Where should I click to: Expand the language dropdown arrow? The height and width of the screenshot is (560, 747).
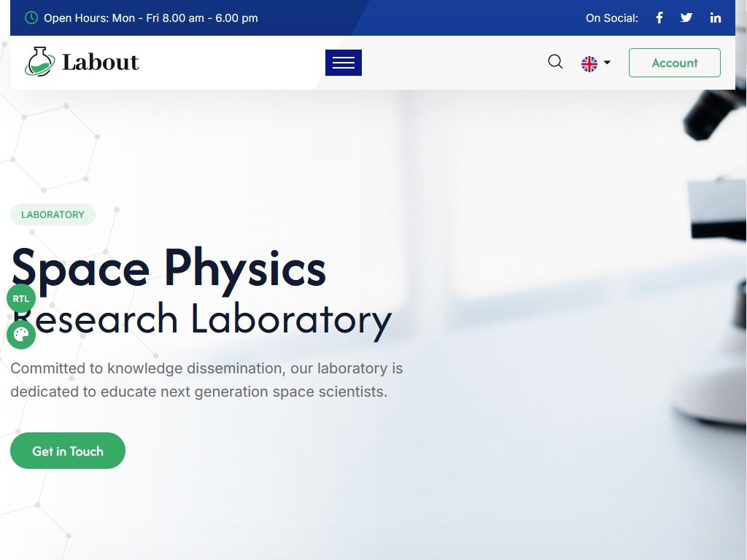point(607,63)
